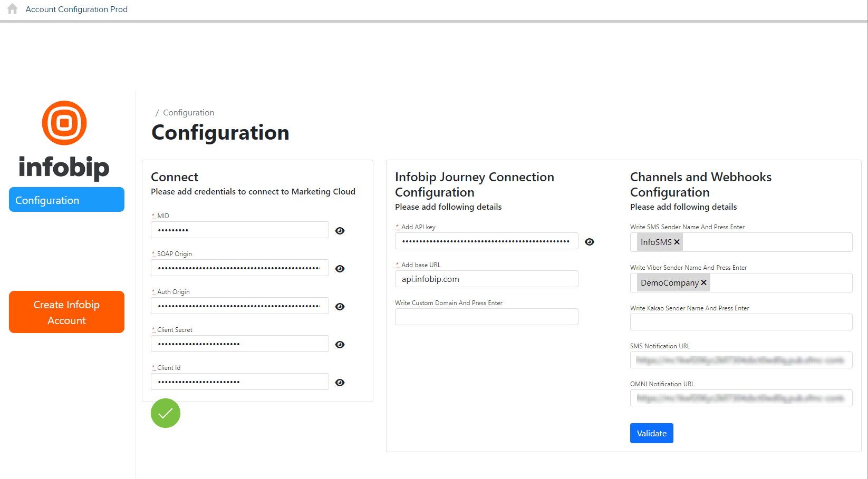This screenshot has height=479, width=868.
Task: Remove the DemoCompany Viber sender tag
Action: pyautogui.click(x=703, y=283)
